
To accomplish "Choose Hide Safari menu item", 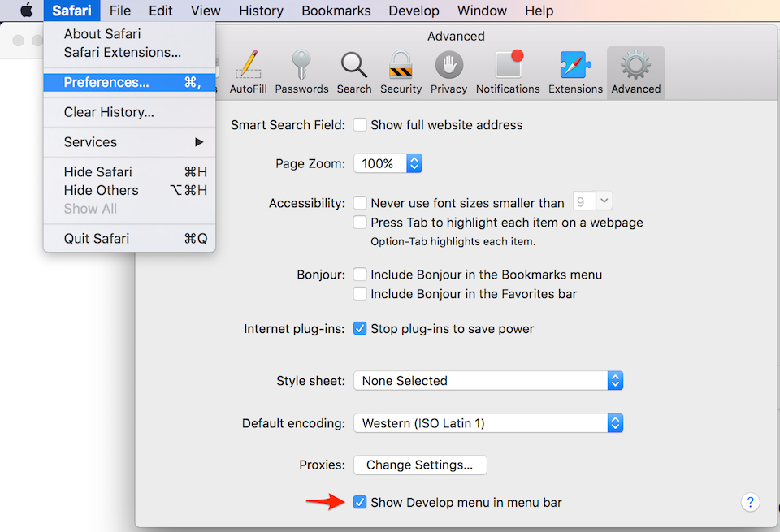I will pyautogui.click(x=129, y=172).
